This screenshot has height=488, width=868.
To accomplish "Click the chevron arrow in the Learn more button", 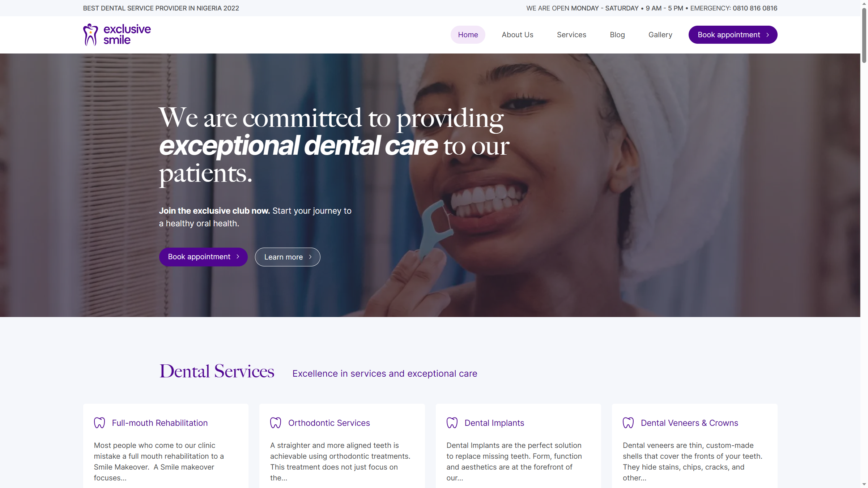I will pyautogui.click(x=310, y=257).
